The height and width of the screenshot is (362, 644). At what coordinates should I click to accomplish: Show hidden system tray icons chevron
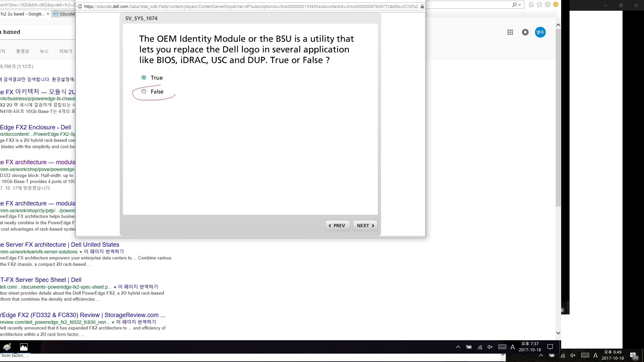(458, 347)
